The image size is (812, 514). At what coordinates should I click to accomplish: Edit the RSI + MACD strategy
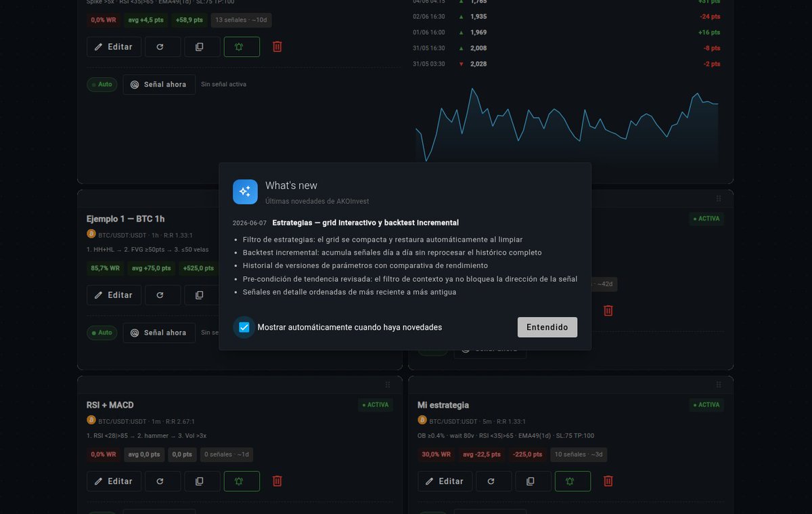114,481
